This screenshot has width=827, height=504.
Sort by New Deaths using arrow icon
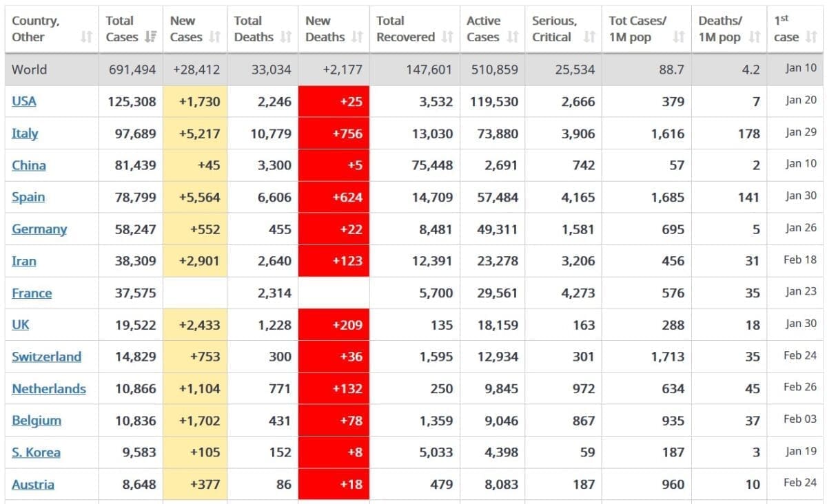357,38
